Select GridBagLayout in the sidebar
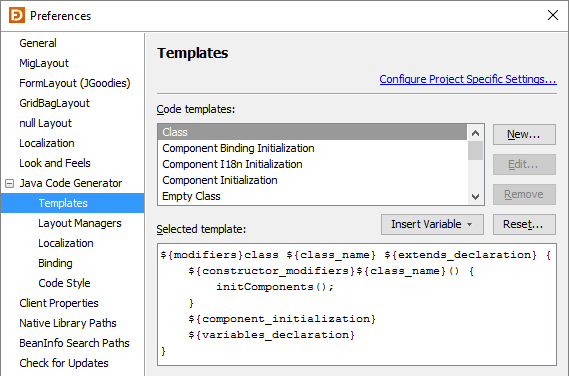Viewport: 569px width, 376px height. (x=54, y=103)
